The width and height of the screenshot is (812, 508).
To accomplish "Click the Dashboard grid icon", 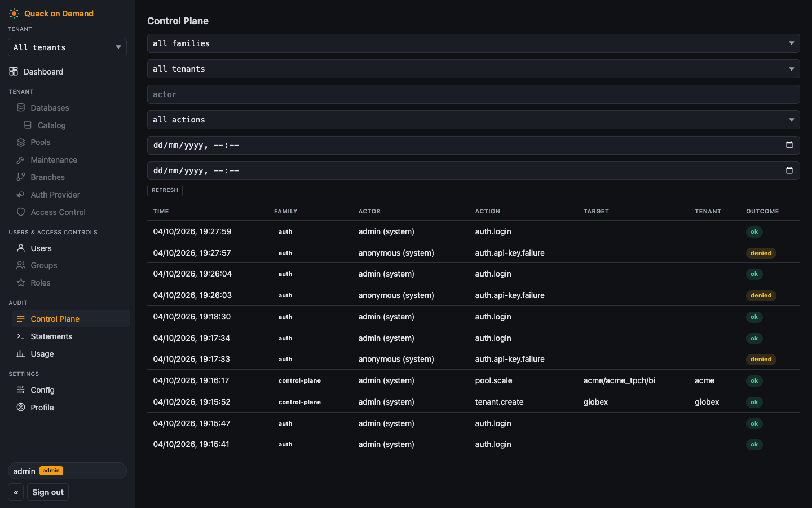I will (x=14, y=71).
